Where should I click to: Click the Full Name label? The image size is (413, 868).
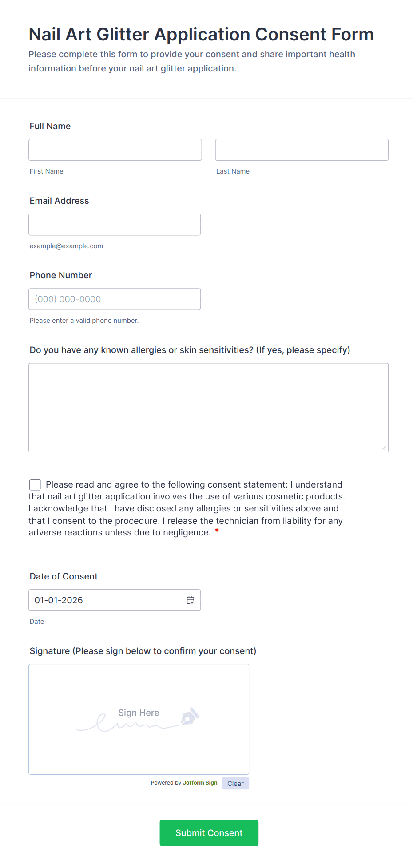50,126
